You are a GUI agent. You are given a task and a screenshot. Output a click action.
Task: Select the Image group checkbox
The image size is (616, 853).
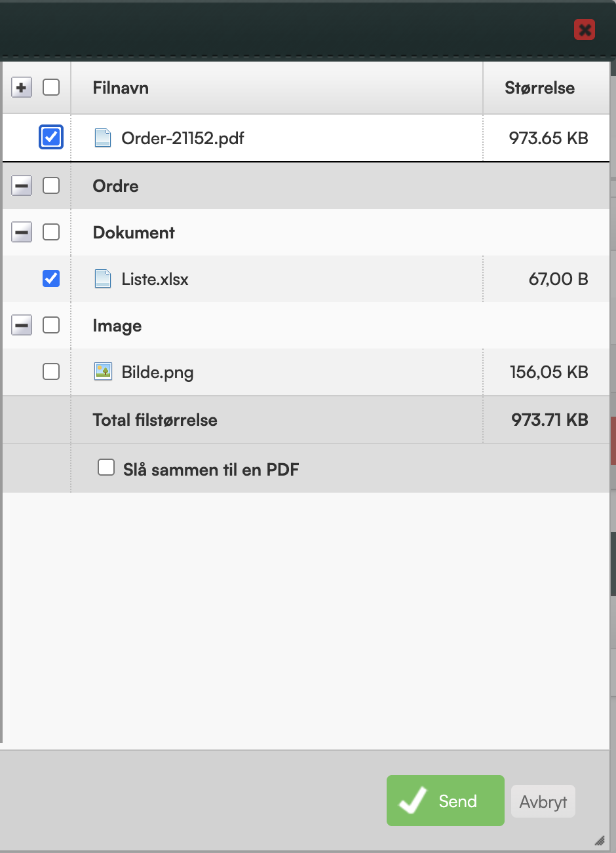pos(51,326)
